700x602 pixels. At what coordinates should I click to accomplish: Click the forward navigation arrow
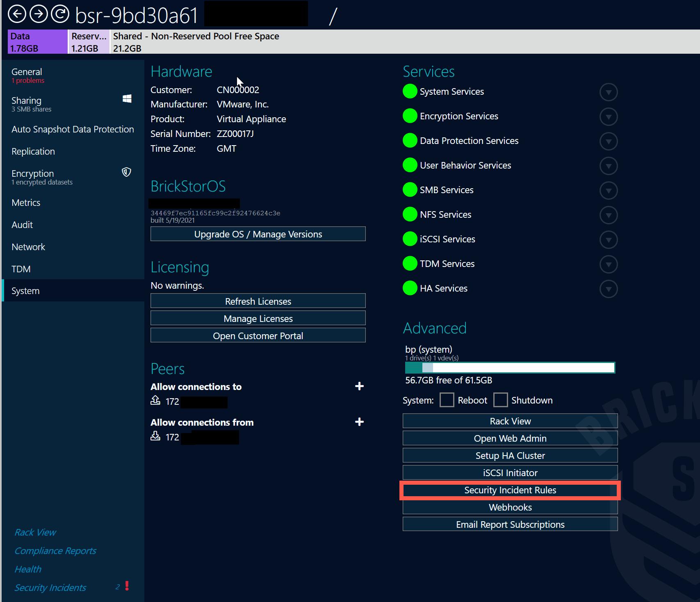click(39, 14)
